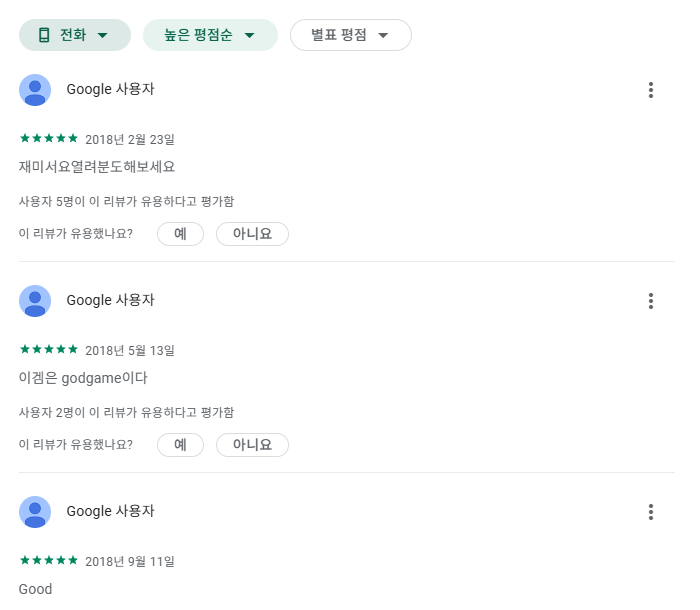700x610 pixels.
Task: Click second reviewer's profile avatar
Action: pyautogui.click(x=35, y=301)
